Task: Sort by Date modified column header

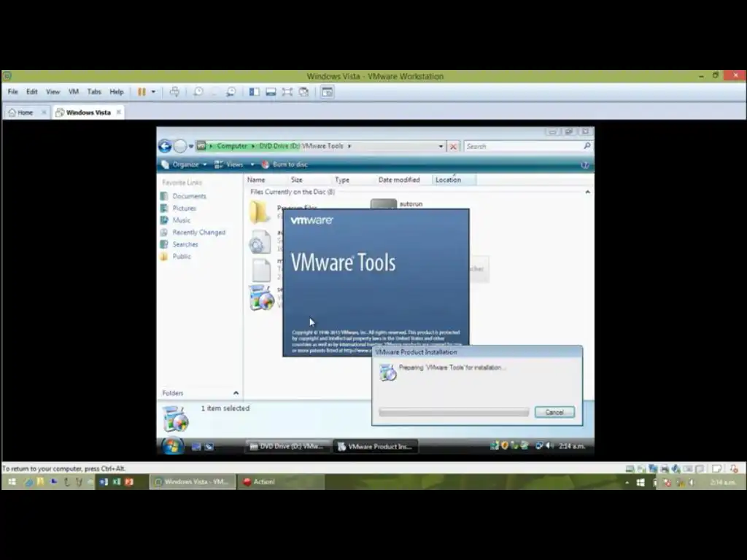Action: (399, 179)
